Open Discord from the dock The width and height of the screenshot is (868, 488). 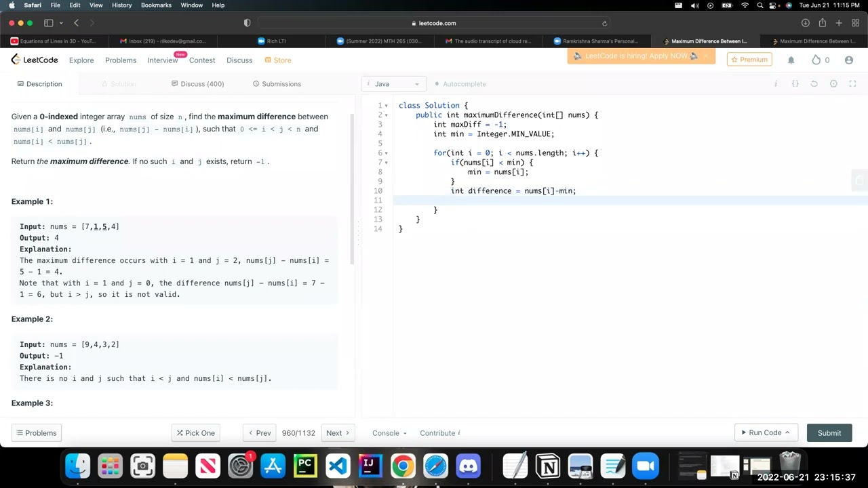[x=469, y=466]
